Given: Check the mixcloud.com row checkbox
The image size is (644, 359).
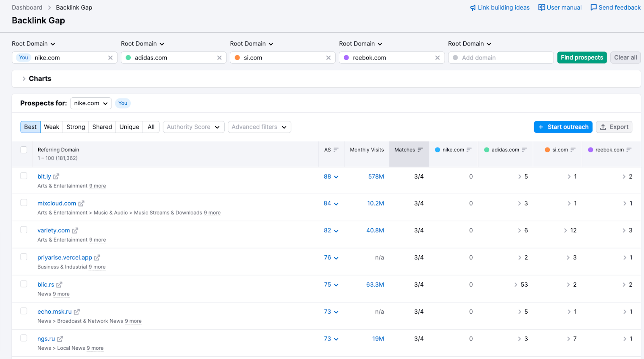Looking at the screenshot, I should tap(24, 203).
